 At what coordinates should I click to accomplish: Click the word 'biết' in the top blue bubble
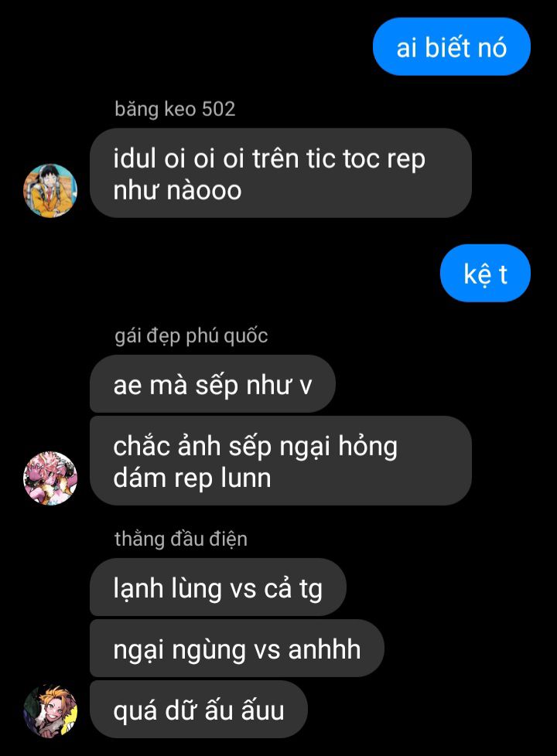[x=447, y=47]
